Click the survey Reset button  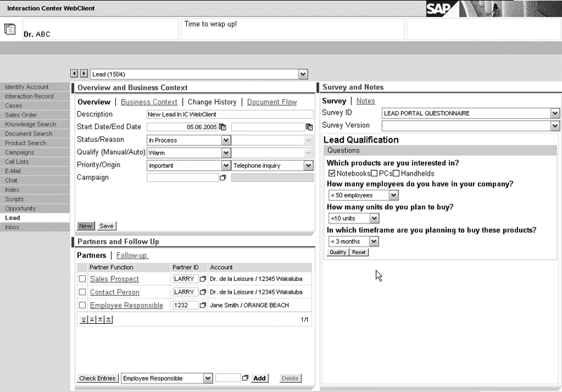(358, 252)
